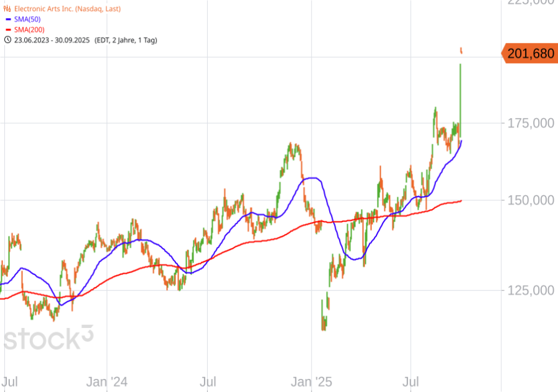This screenshot has width=558, height=392.
Task: Click the leftmost Jul time axis label
Action: tap(8, 380)
